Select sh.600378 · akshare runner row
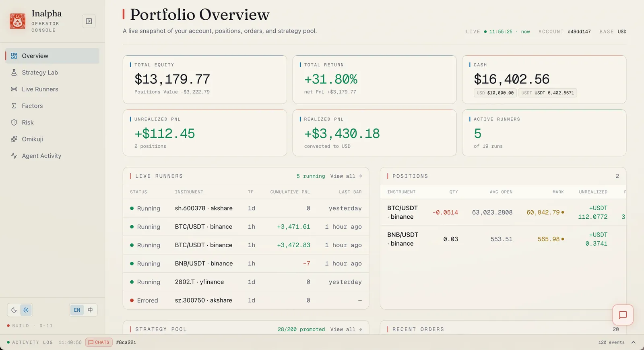The height and width of the screenshot is (350, 644). [x=246, y=208]
